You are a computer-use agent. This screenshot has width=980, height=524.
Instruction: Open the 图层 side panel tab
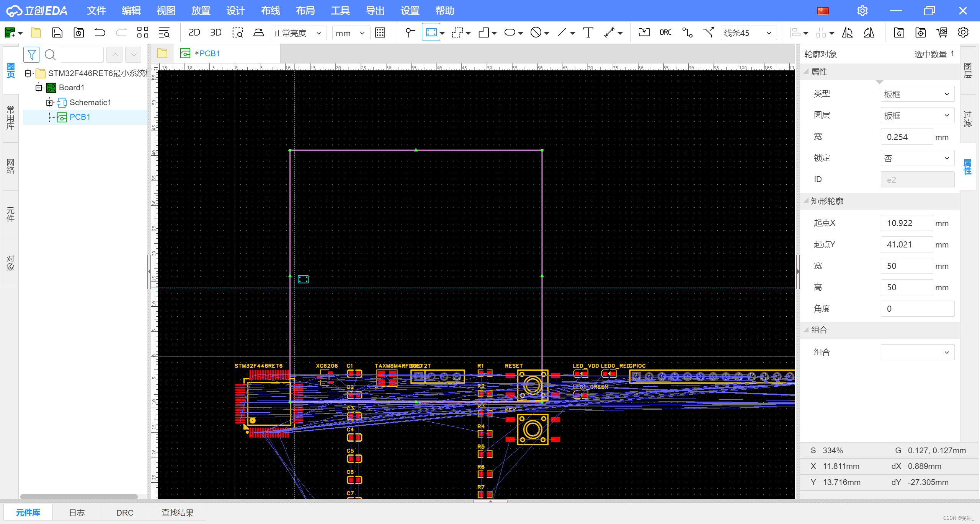[968, 71]
